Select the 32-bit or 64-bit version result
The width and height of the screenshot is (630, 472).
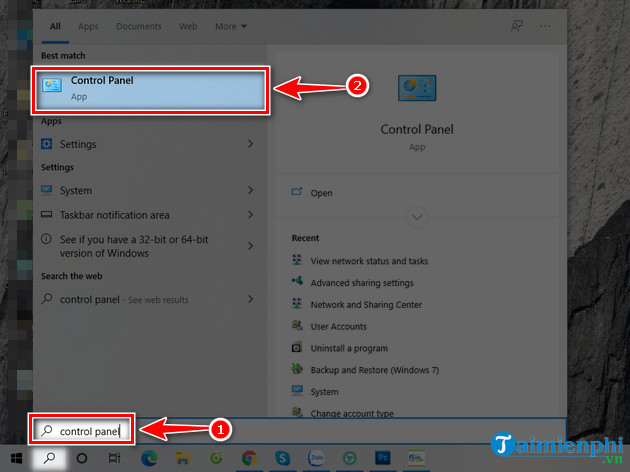coord(149,246)
